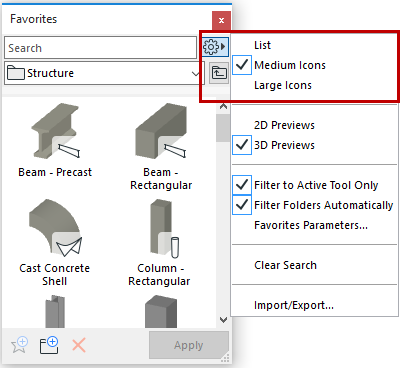
Task: Toggle Filter Folders Automatically
Action: [x=315, y=205]
